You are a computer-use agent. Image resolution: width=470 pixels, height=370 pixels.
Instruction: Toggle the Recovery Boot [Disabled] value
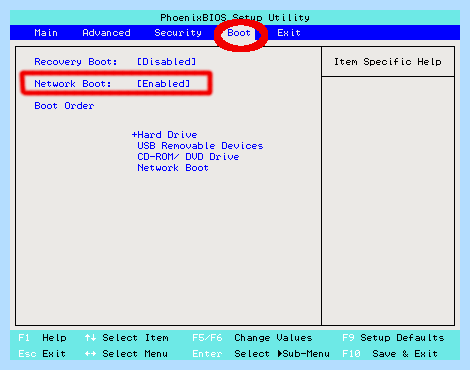tap(167, 62)
